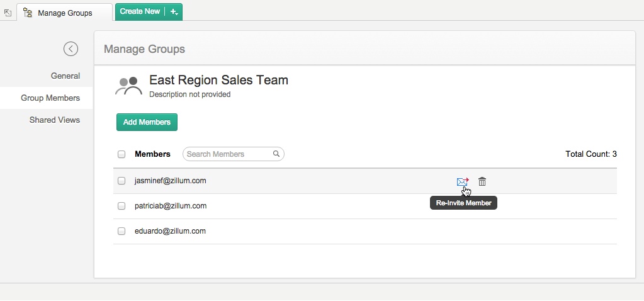Click the magnifier icon in member search

click(x=276, y=154)
